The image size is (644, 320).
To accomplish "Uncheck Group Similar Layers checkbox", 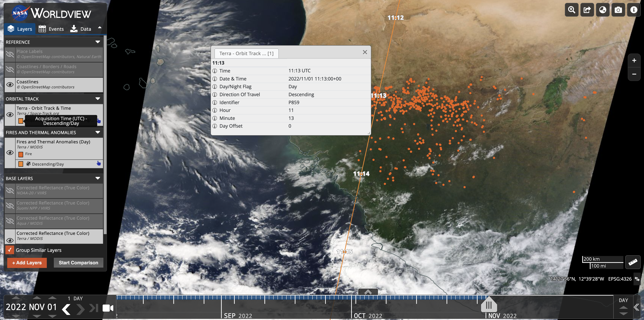I will pos(10,250).
